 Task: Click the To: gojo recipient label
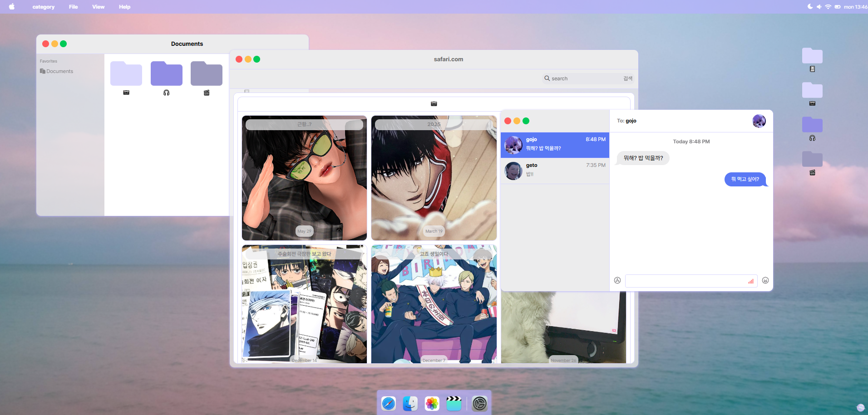[x=626, y=121]
